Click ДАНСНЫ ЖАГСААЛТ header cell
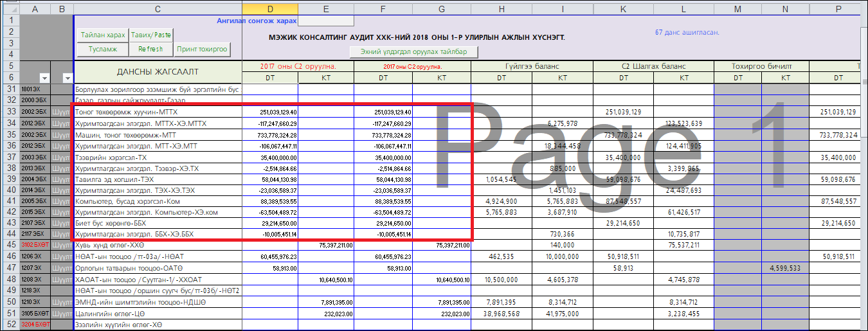Screen dimensions: 868x331 coord(158,71)
